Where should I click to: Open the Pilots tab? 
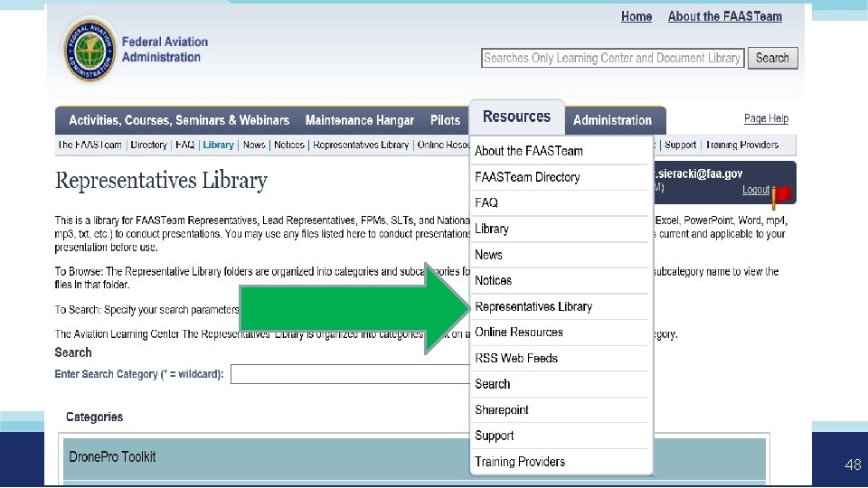[445, 120]
